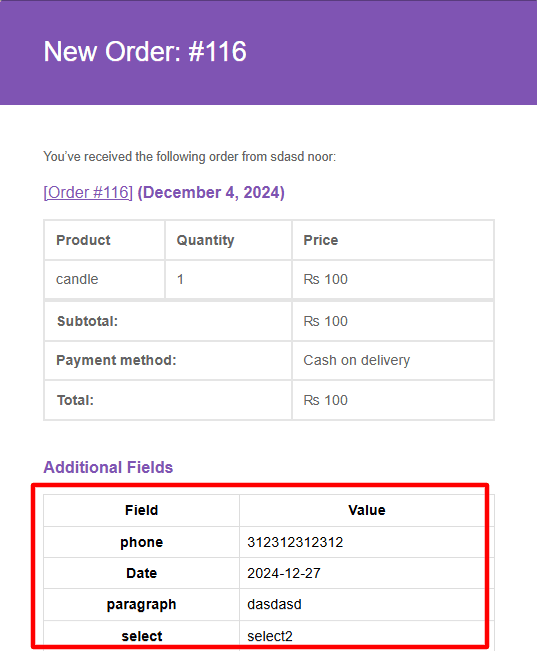Open the Order #116 link
The width and height of the screenshot is (537, 651).
coord(88,193)
